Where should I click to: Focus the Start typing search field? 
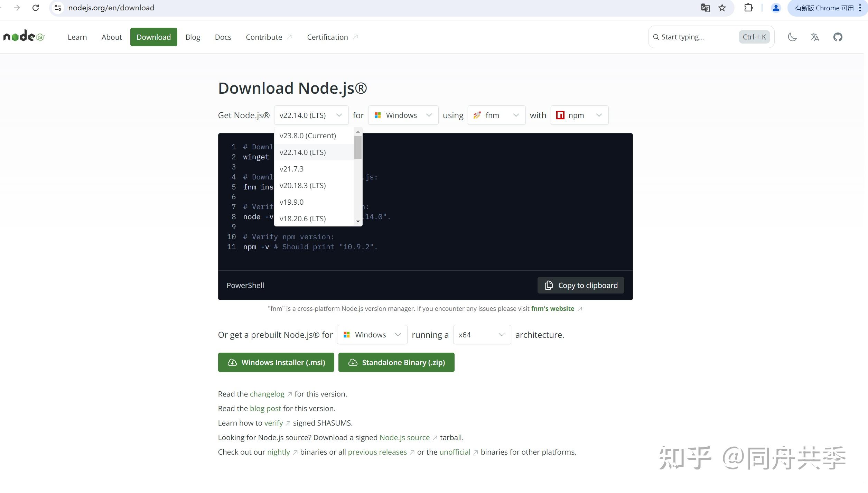click(x=695, y=37)
